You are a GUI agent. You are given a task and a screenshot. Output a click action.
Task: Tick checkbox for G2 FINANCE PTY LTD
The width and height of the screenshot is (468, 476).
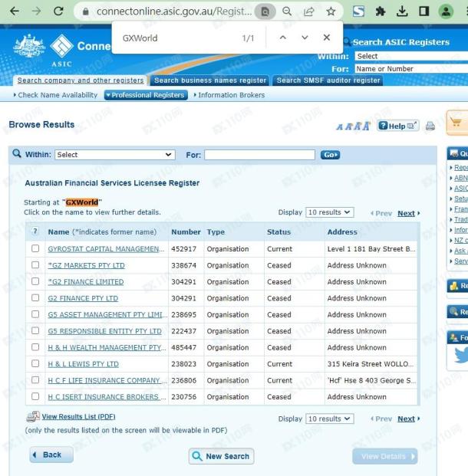point(35,297)
